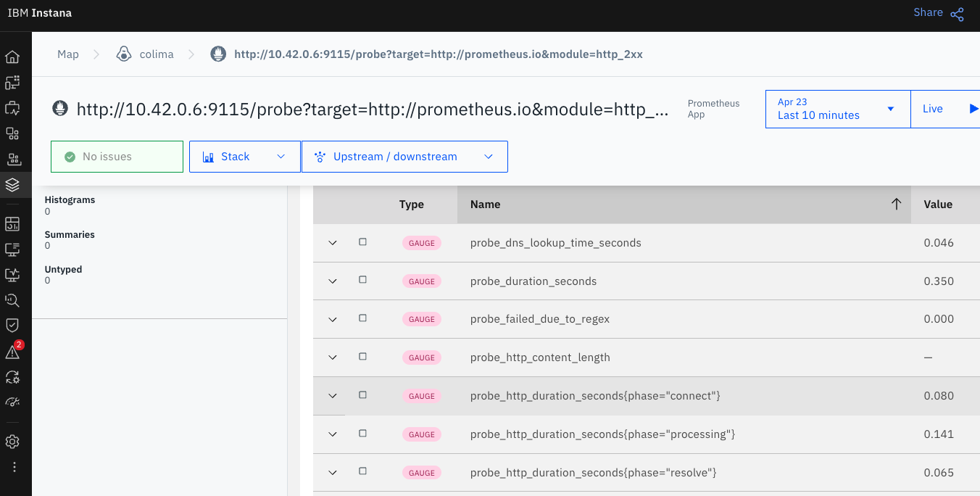Expand the probe_failed_due_to_regex row
The height and width of the screenshot is (496, 980).
tap(333, 319)
